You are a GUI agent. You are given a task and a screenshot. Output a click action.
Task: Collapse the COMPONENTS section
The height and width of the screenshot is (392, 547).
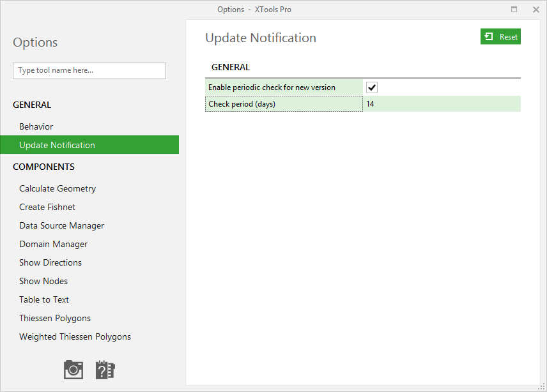click(x=43, y=167)
